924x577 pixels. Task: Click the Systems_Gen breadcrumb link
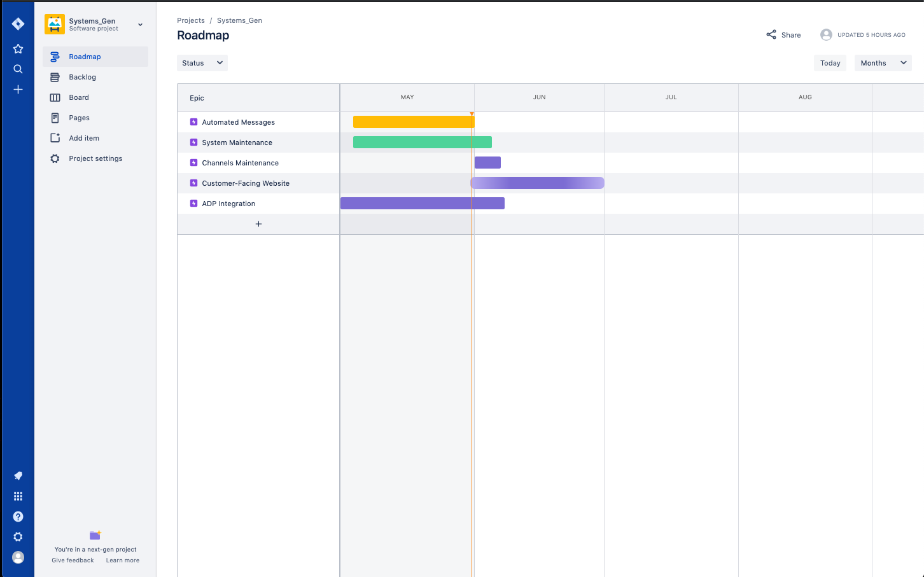pos(239,20)
